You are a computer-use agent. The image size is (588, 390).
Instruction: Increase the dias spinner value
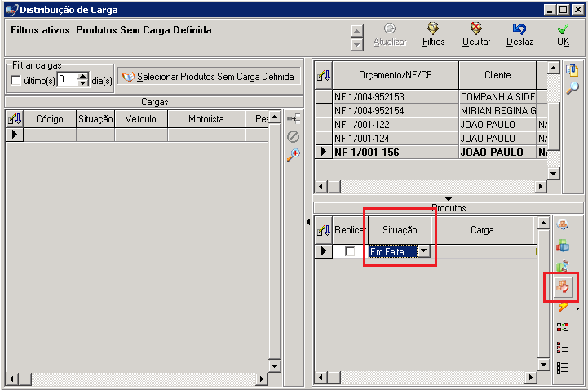click(83, 76)
